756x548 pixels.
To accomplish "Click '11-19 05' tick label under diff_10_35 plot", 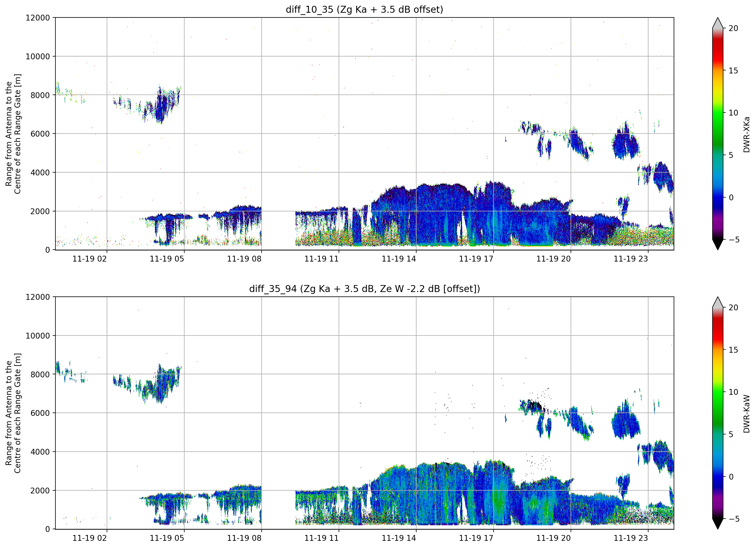I will click(167, 259).
